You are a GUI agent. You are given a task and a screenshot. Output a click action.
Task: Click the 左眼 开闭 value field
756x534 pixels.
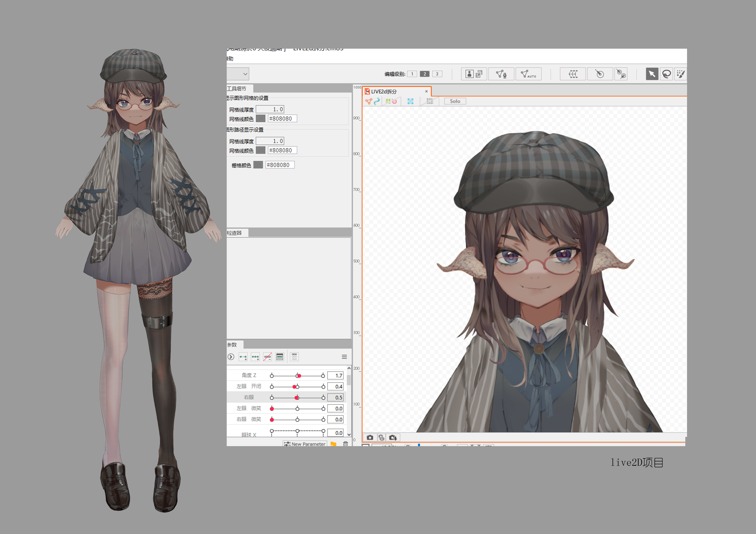(336, 387)
